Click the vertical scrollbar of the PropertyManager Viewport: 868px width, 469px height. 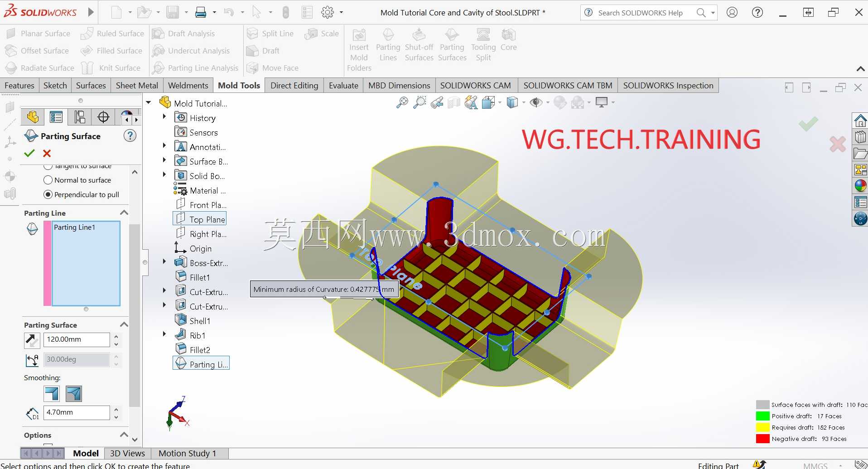[x=135, y=315]
